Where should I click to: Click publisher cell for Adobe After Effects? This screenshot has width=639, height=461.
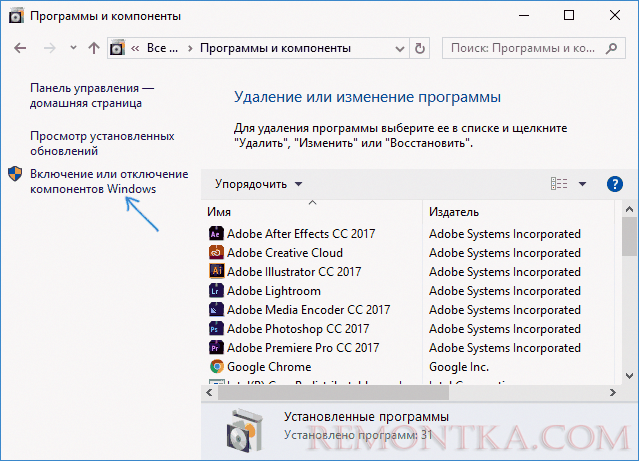click(x=505, y=234)
